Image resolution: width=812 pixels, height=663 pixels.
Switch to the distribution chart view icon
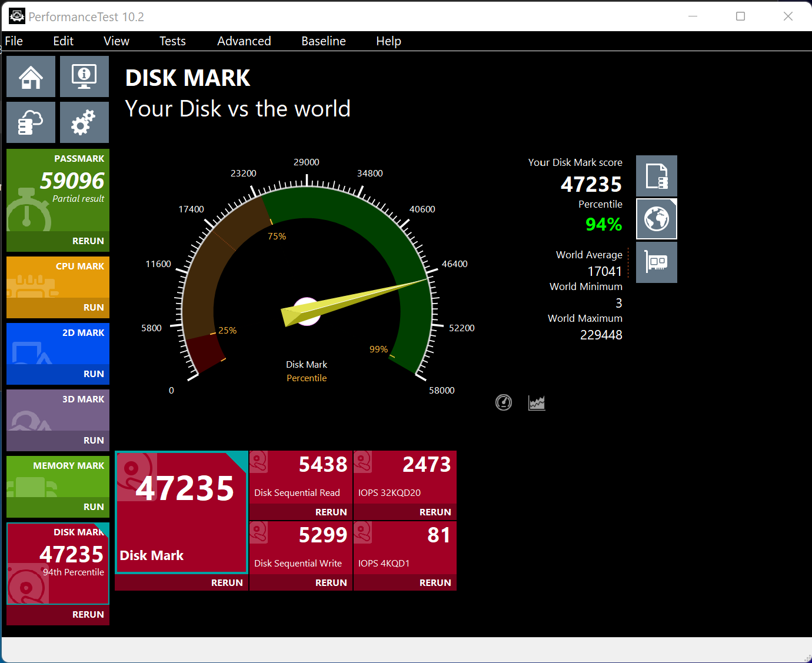pos(537,402)
